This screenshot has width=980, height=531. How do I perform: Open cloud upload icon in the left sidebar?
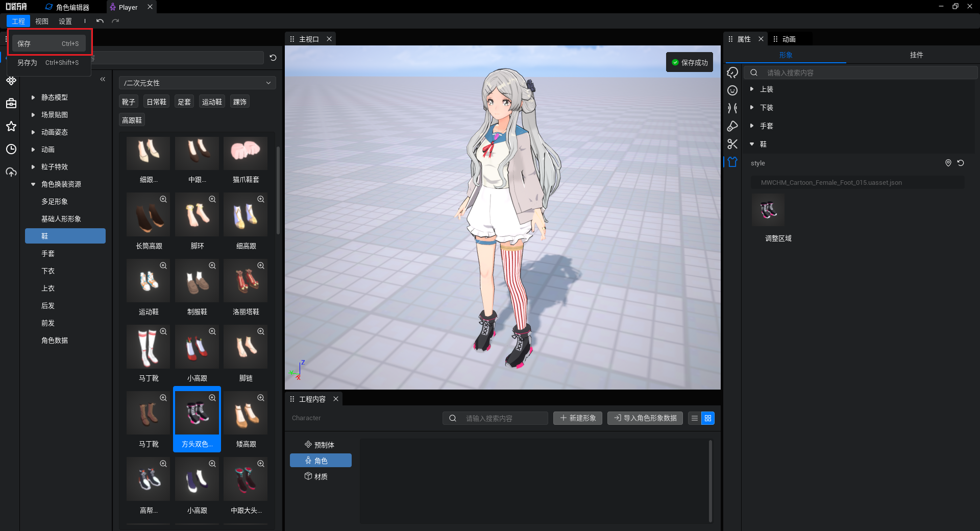[11, 172]
